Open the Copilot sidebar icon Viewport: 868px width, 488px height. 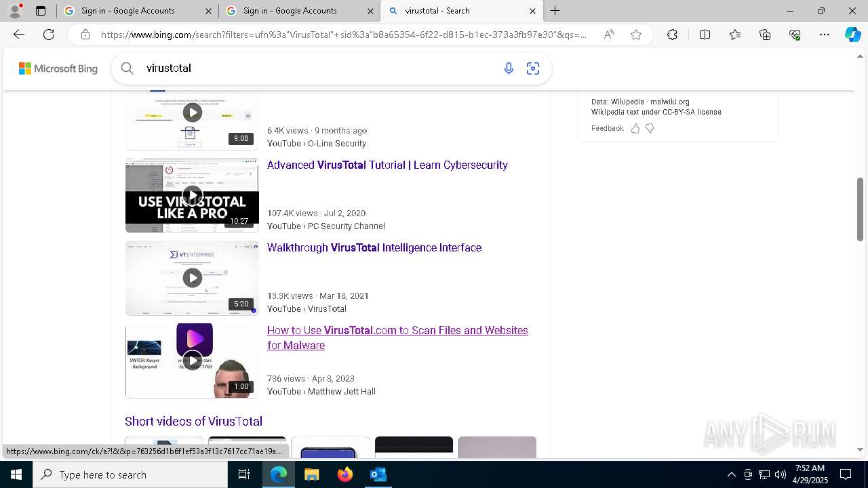(852, 35)
